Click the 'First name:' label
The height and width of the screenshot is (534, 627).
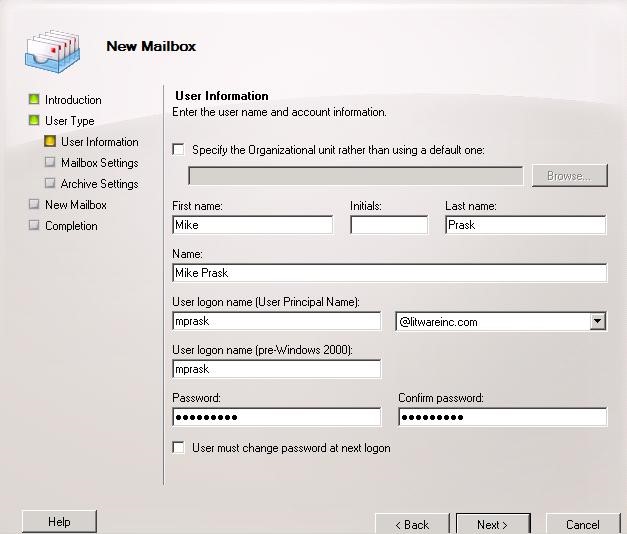tap(198, 206)
